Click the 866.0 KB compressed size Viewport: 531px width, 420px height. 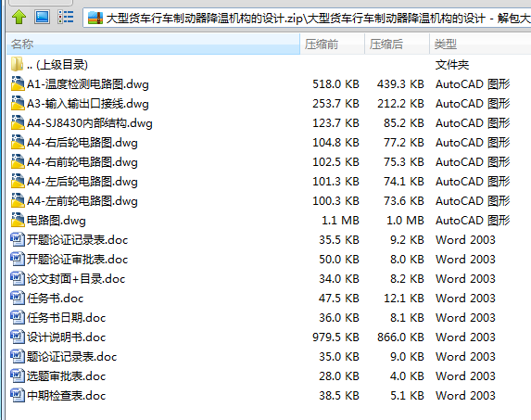pos(400,337)
